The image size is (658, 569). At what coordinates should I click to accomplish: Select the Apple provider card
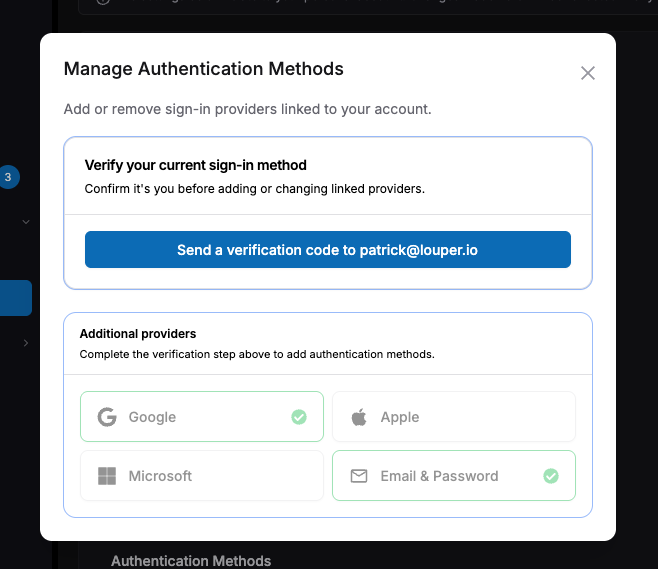454,417
